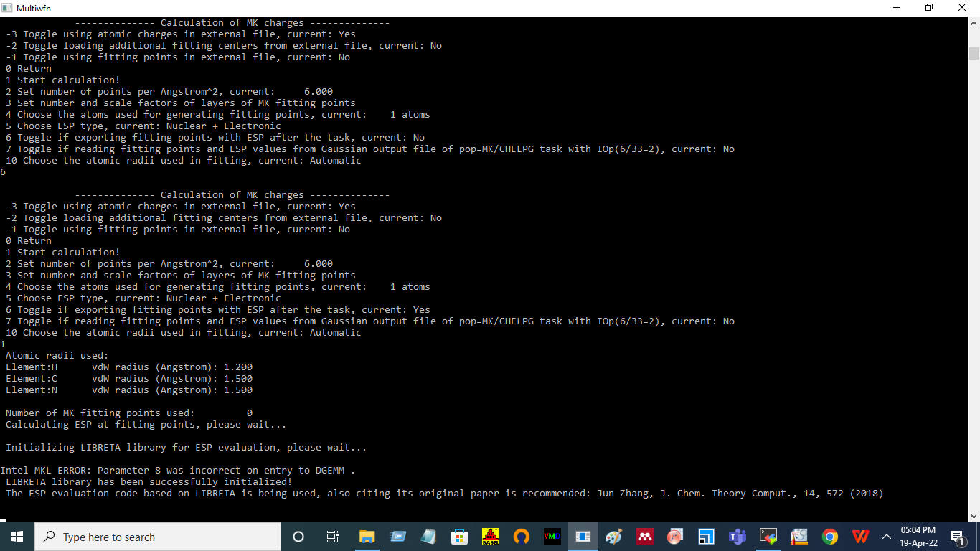Viewport: 980px width, 551px height.
Task: Open Microsoft Teams on the taskbar
Action: pyautogui.click(x=737, y=537)
